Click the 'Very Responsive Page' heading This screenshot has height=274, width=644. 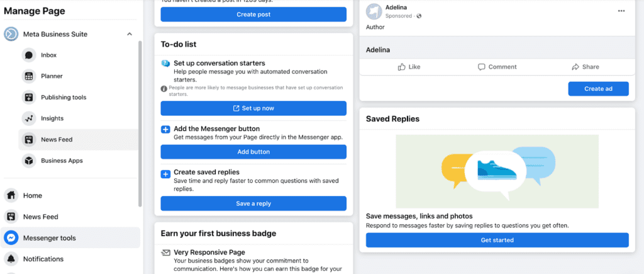tap(209, 252)
